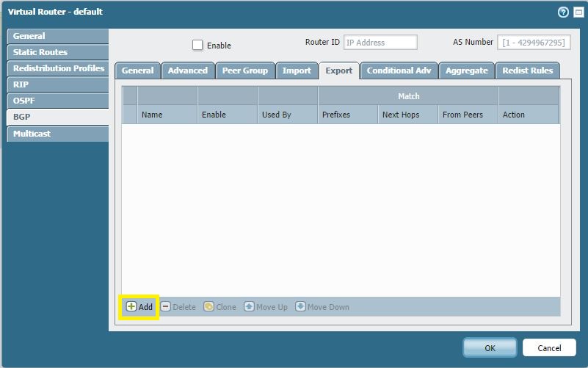Open the Import tab

coord(297,71)
